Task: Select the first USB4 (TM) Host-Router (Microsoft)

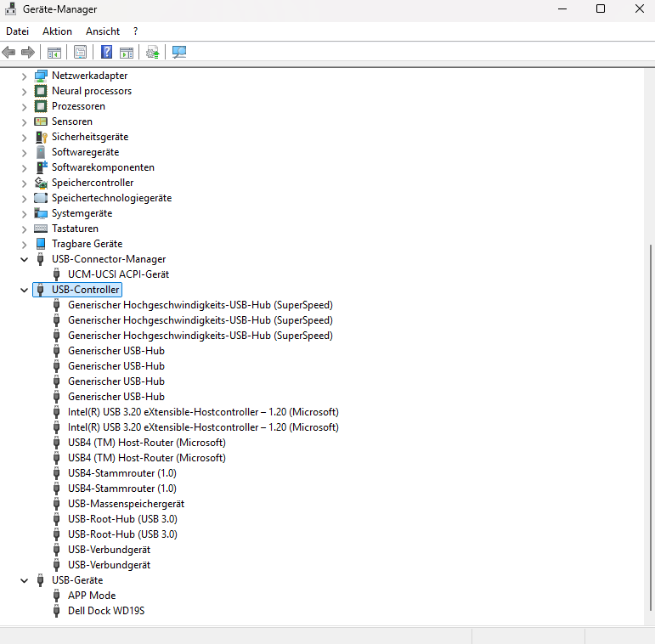Action: pos(147,443)
